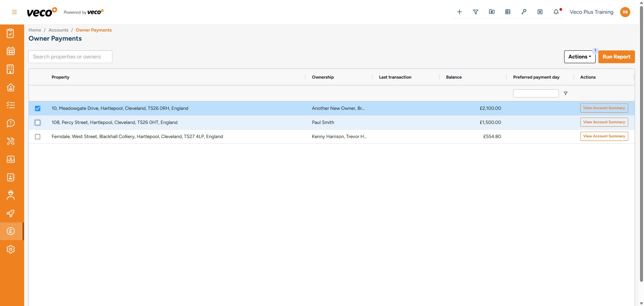Expand the Actions dropdown button
The width and height of the screenshot is (644, 306).
pyautogui.click(x=580, y=57)
